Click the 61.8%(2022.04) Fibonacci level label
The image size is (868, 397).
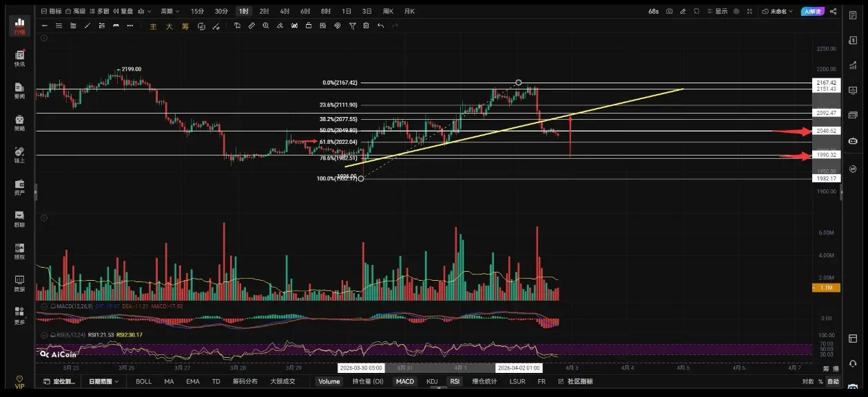pyautogui.click(x=338, y=142)
